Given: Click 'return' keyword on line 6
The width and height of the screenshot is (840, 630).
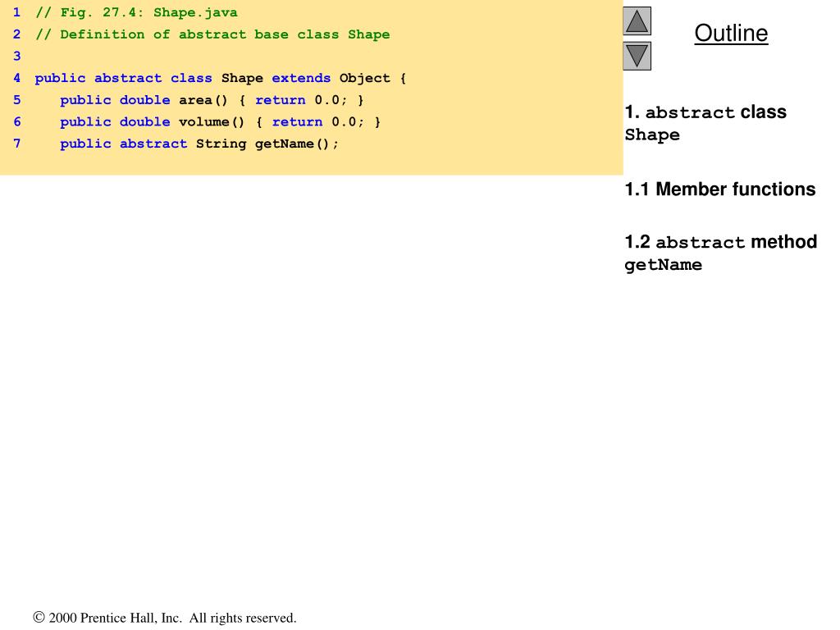Looking at the screenshot, I should pos(297,122).
